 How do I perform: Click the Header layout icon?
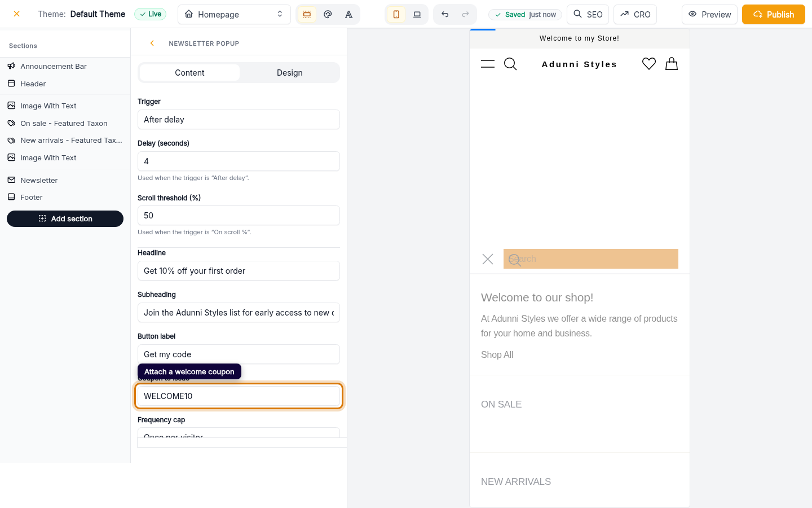click(x=11, y=84)
